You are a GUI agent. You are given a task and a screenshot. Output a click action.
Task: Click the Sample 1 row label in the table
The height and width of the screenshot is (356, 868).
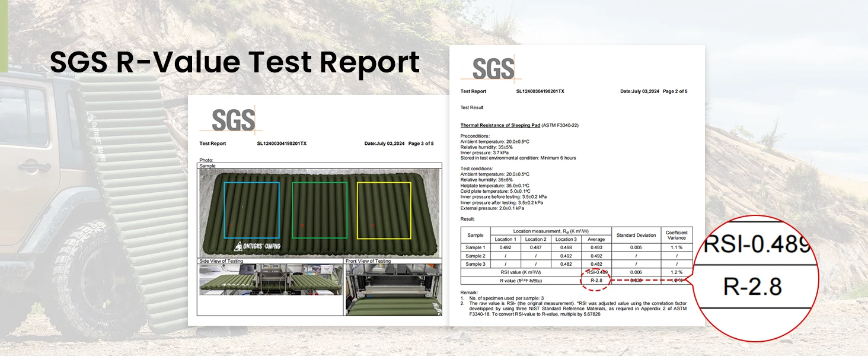click(476, 247)
